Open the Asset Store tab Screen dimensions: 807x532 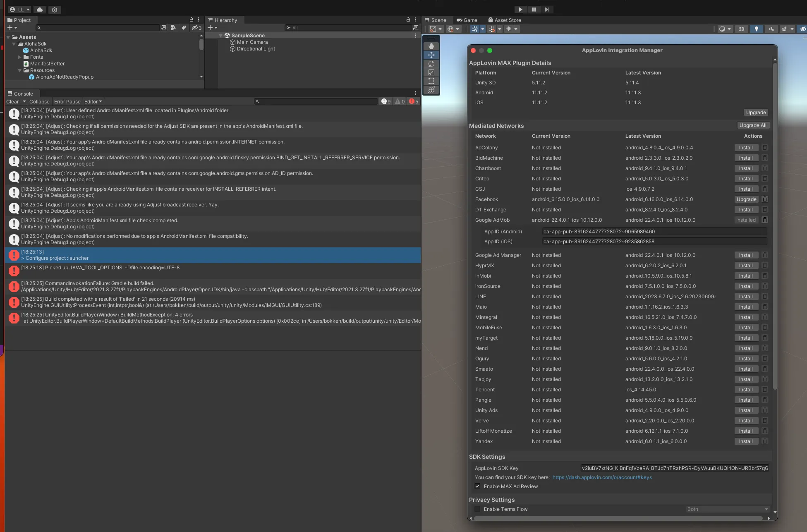coord(504,20)
